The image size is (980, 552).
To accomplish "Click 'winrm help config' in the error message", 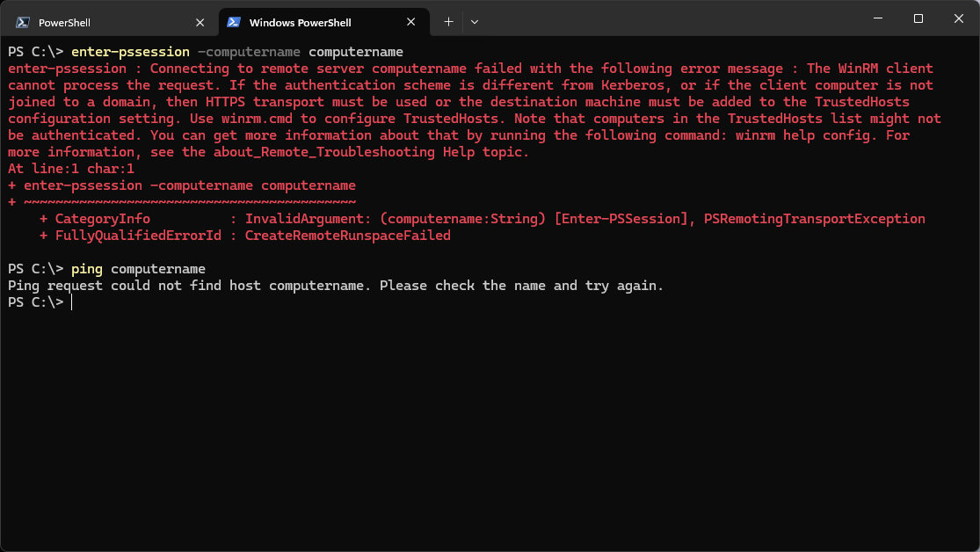I will coord(802,135).
